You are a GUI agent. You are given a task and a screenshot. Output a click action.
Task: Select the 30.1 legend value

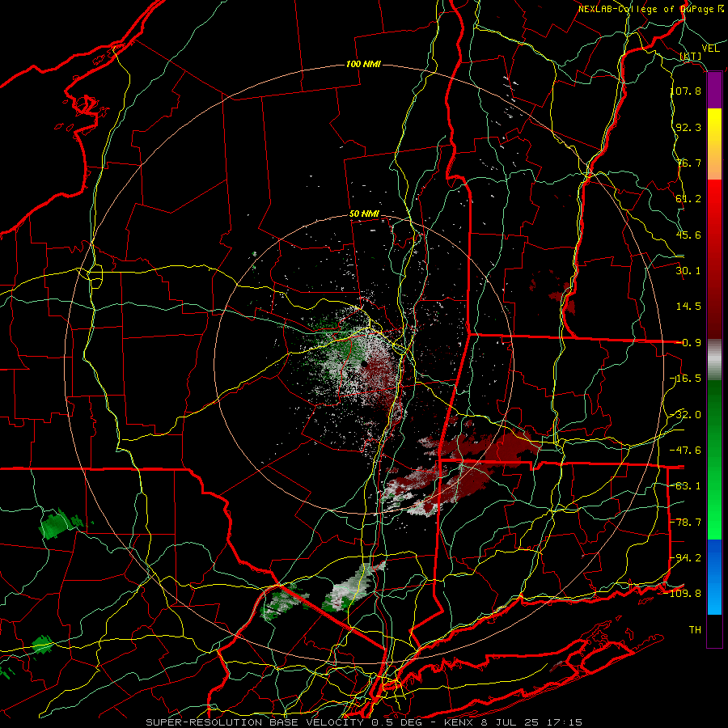[688, 271]
